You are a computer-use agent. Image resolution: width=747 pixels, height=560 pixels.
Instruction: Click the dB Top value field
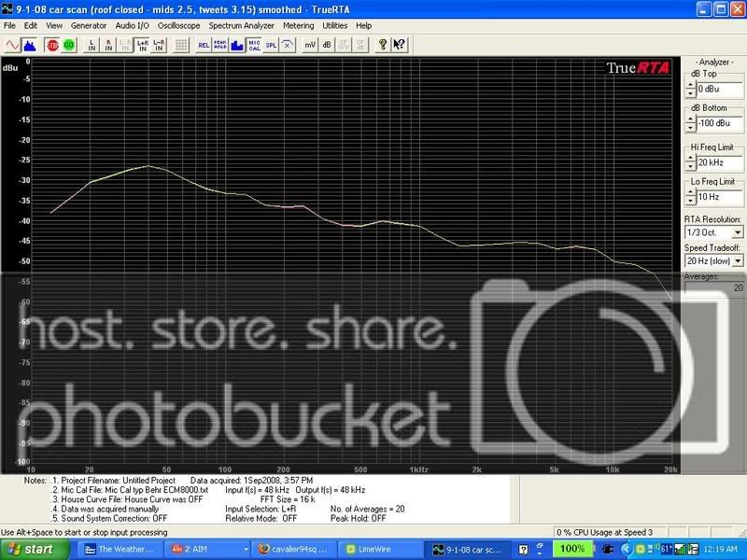coord(720,89)
